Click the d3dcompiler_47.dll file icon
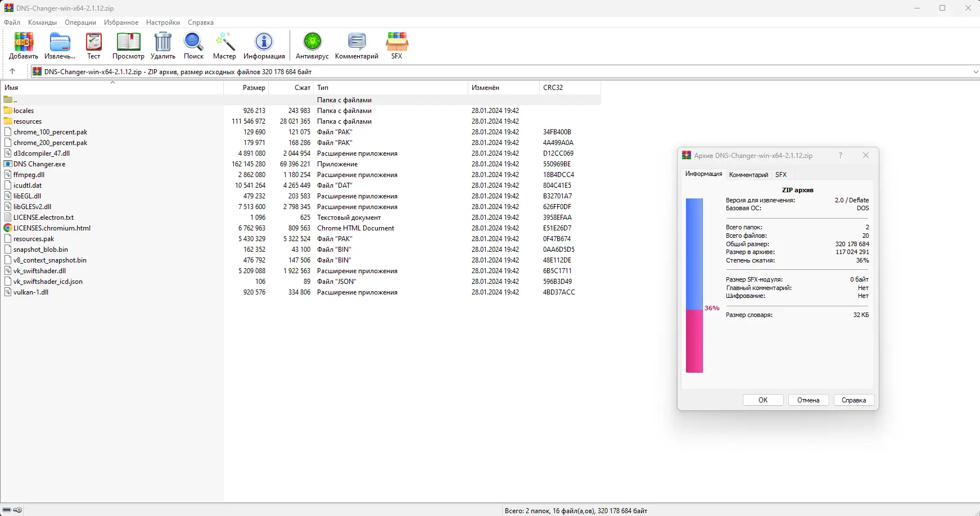980x516 pixels. (8, 153)
